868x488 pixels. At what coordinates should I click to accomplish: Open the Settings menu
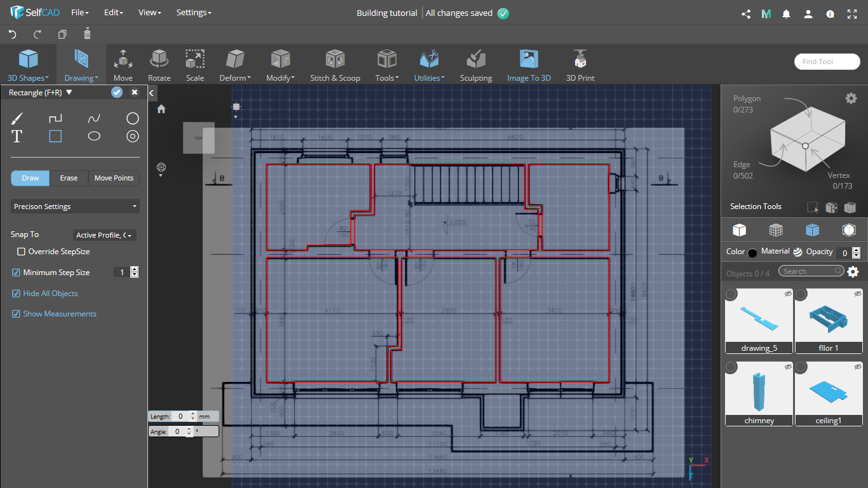[x=194, y=13]
